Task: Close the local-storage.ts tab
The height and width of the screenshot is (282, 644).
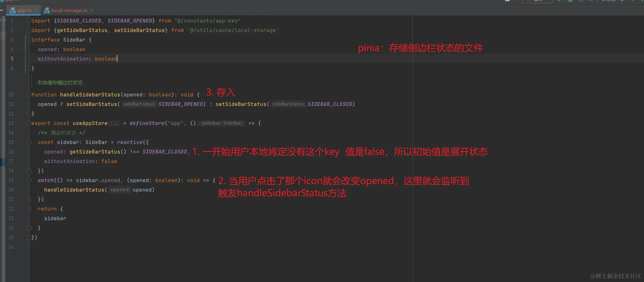Action: [x=92, y=10]
